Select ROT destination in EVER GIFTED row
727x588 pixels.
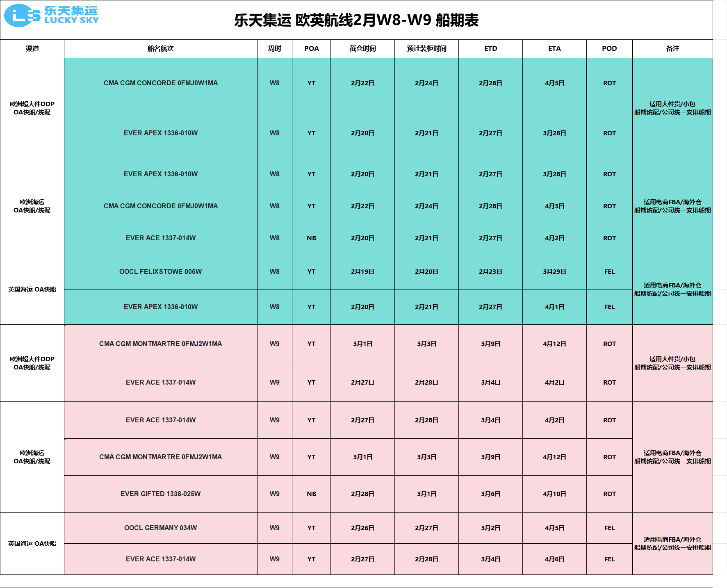tap(610, 494)
